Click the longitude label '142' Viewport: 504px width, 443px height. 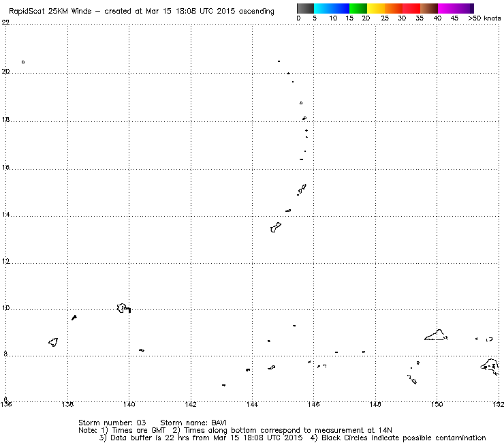[x=191, y=404]
